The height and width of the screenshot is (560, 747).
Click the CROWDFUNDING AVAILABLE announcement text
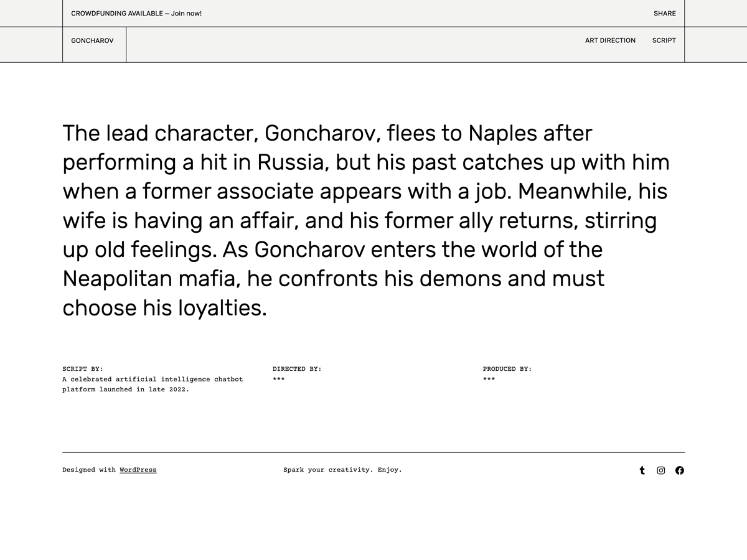116,14
